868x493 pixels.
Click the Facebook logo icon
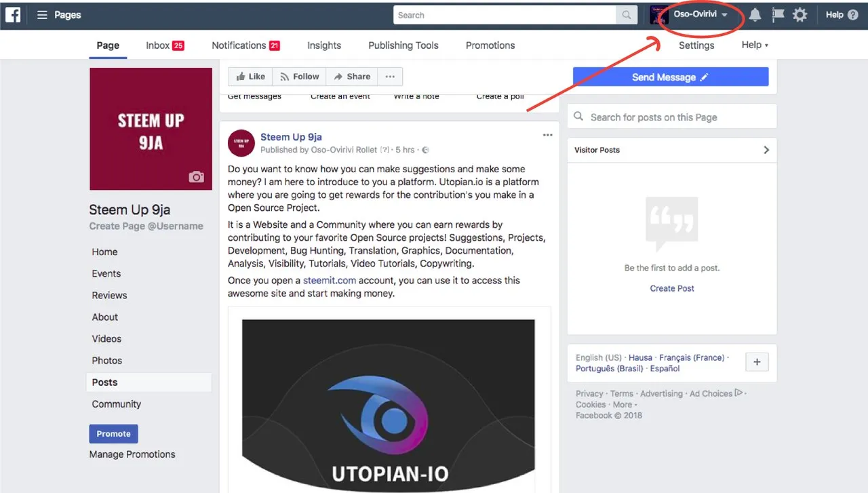pyautogui.click(x=13, y=14)
